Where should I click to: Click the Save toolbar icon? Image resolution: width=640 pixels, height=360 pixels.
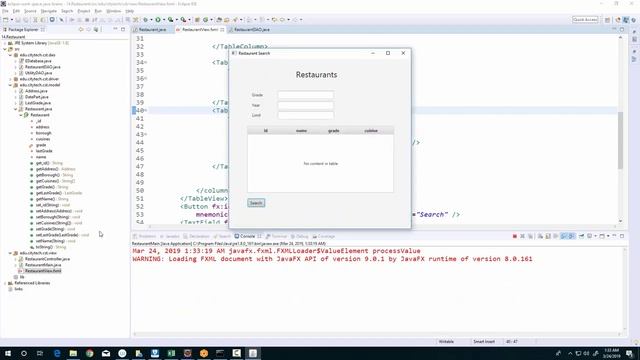(x=18, y=20)
